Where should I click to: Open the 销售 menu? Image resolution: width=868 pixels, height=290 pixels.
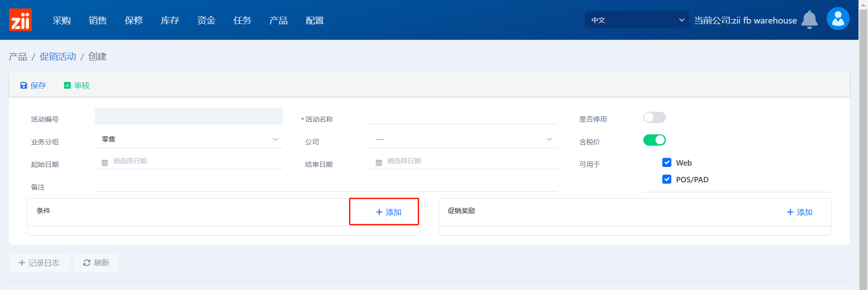point(98,20)
